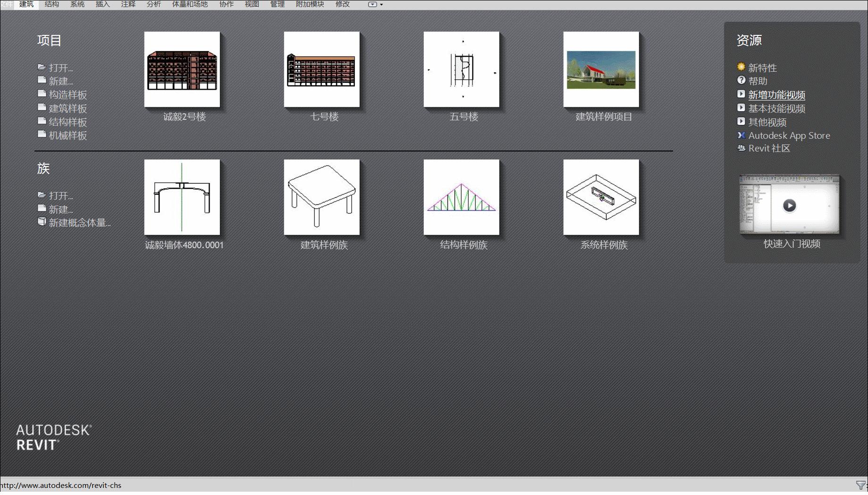
Task: Open the 七号楼 project thumbnail
Action: (322, 69)
